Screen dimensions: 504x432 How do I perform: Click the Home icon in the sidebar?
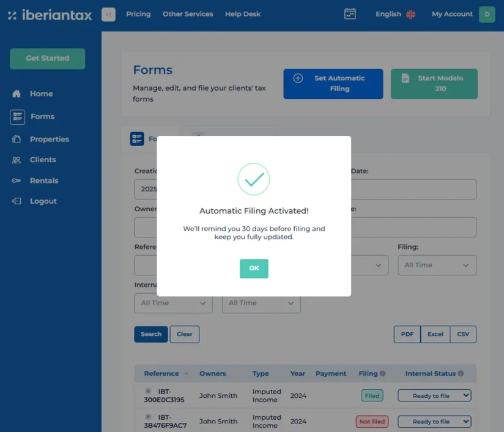coord(17,93)
